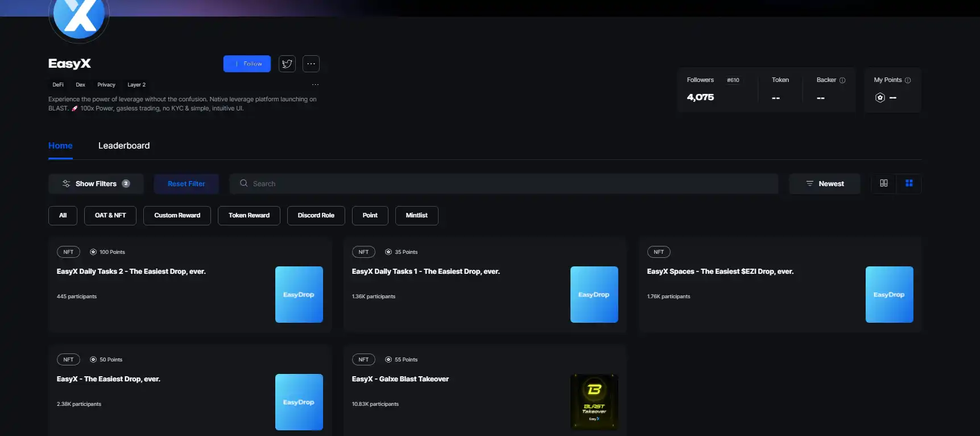
Task: Open the Galxe Blast Takeover thumbnail
Action: click(x=594, y=402)
